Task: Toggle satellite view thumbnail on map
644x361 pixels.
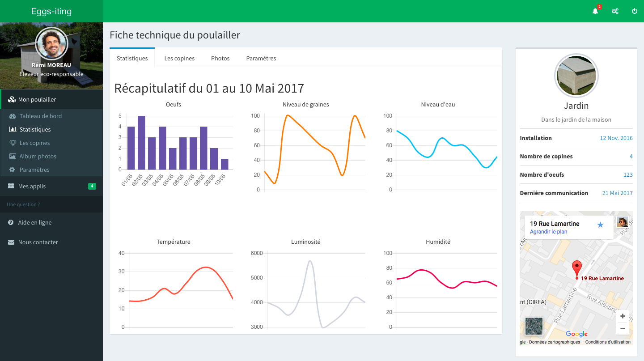Action: 534,326
